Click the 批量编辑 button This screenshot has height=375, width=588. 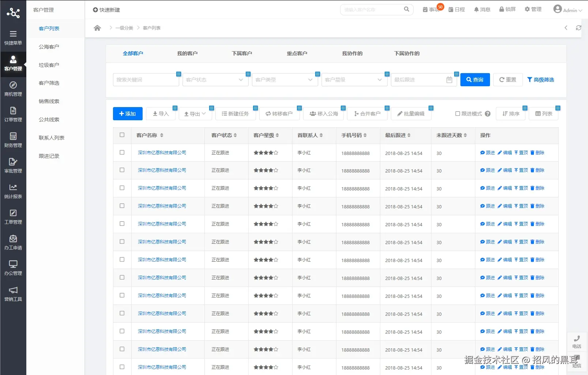pos(411,114)
